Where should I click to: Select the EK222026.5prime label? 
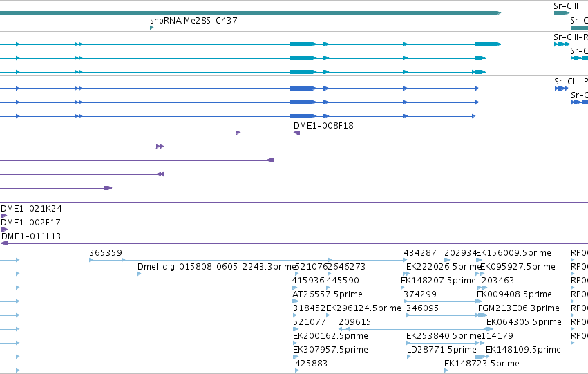pyautogui.click(x=444, y=267)
